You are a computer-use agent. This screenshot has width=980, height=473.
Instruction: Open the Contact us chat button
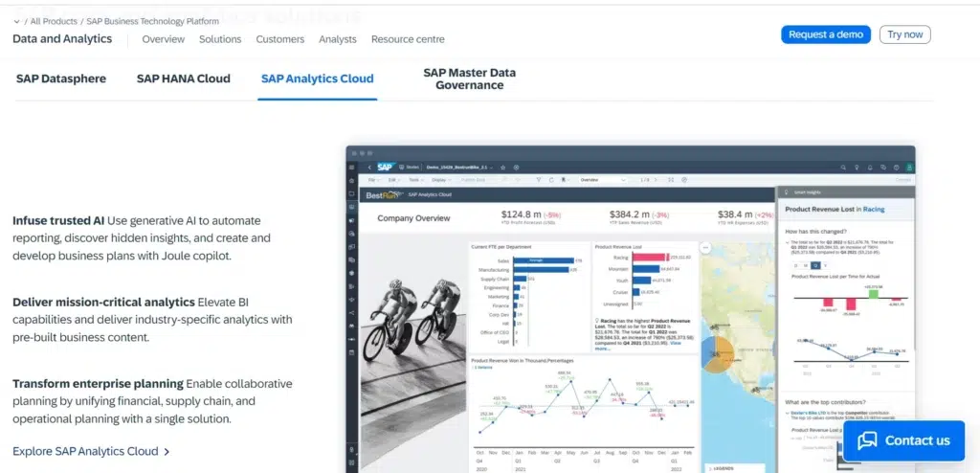(903, 440)
